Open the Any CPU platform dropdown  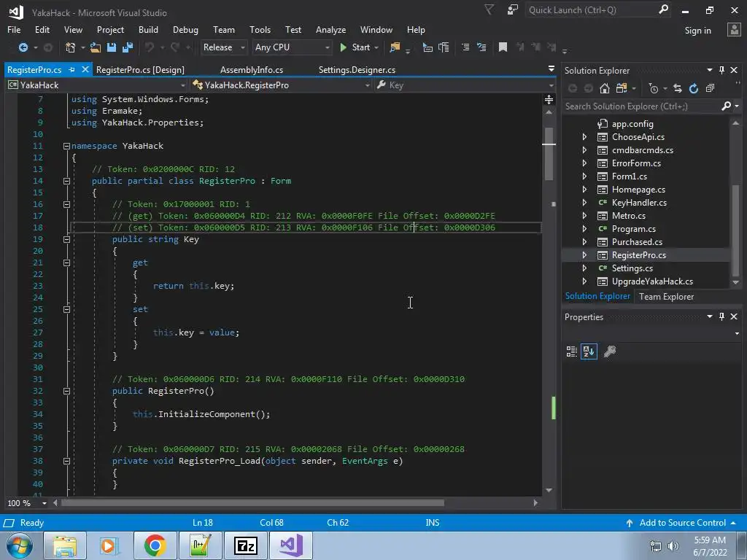(292, 47)
